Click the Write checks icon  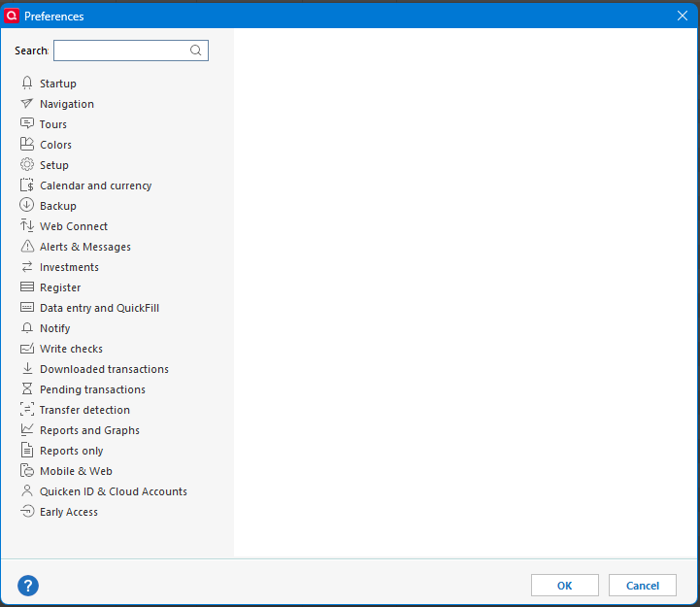click(27, 349)
